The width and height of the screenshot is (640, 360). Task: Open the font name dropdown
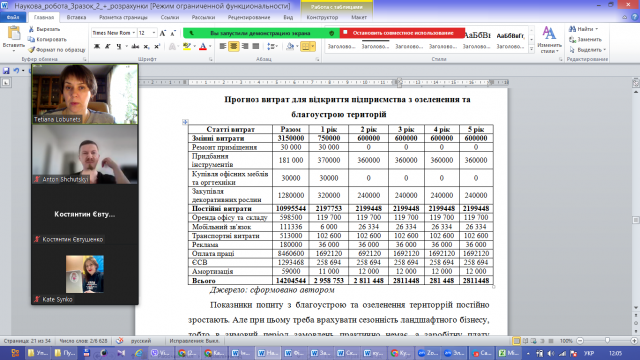(133, 33)
